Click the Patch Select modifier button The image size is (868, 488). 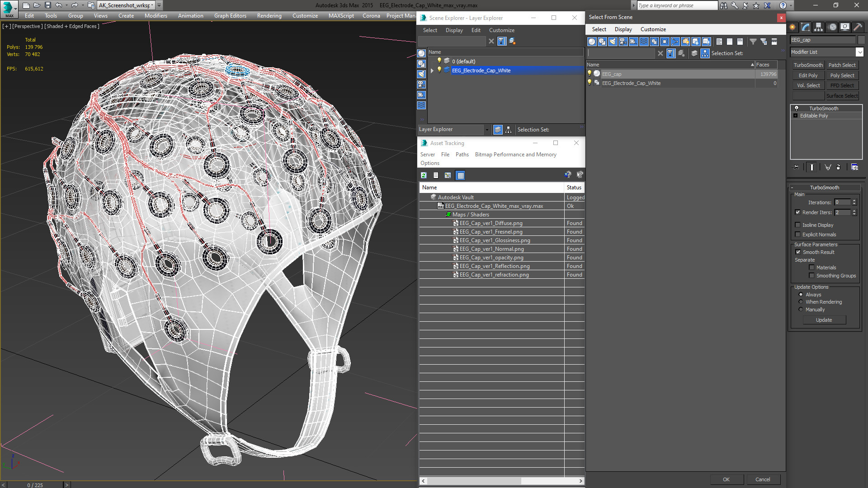pyautogui.click(x=842, y=65)
